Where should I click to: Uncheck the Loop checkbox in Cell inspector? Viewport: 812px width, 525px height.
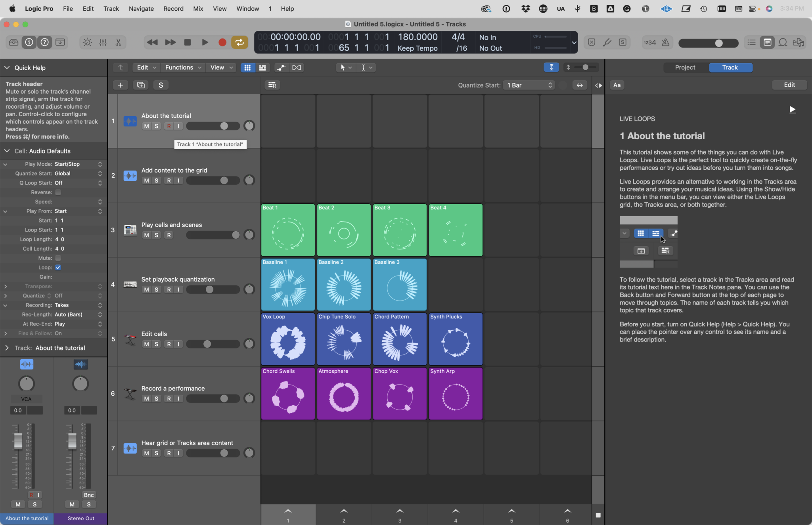click(x=57, y=267)
